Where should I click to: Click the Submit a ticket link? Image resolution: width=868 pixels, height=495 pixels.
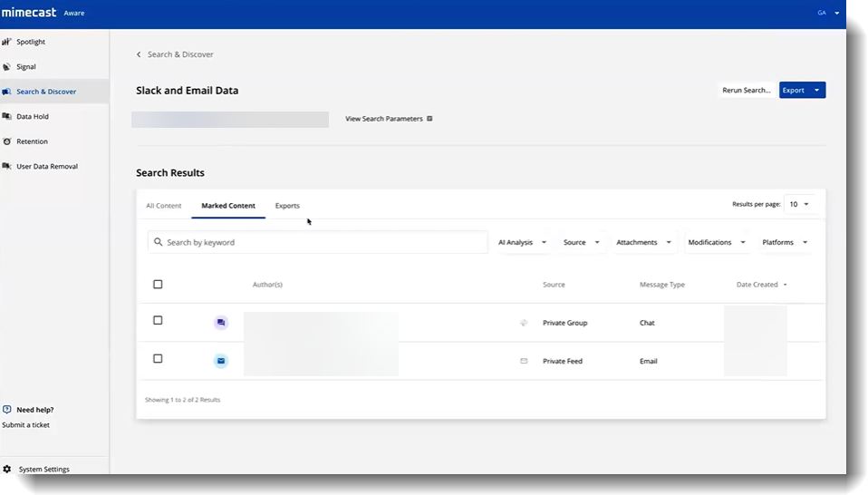(26, 424)
